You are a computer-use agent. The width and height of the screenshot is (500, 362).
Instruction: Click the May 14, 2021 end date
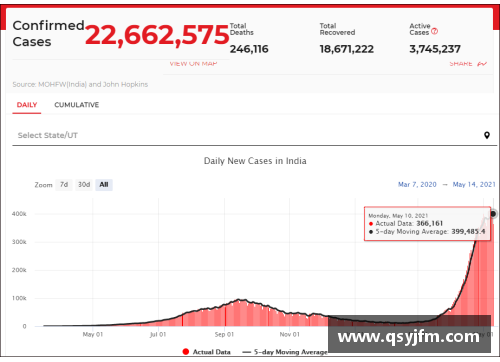(x=474, y=185)
